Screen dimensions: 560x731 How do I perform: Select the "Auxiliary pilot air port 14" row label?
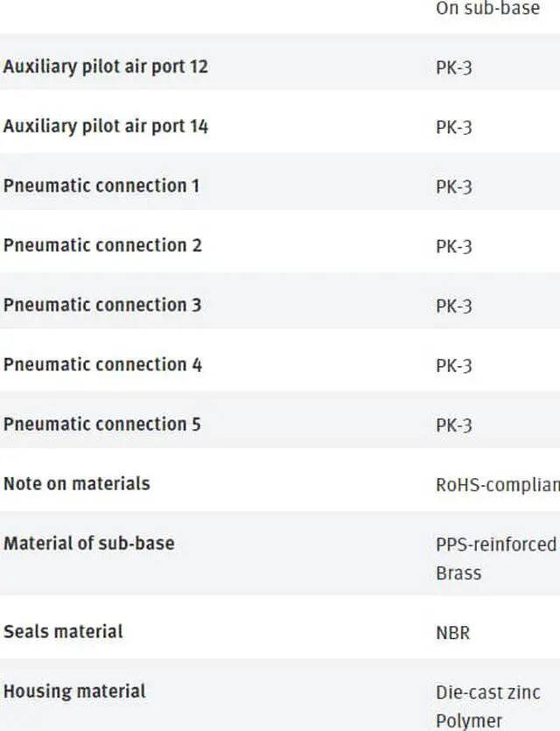click(x=105, y=126)
